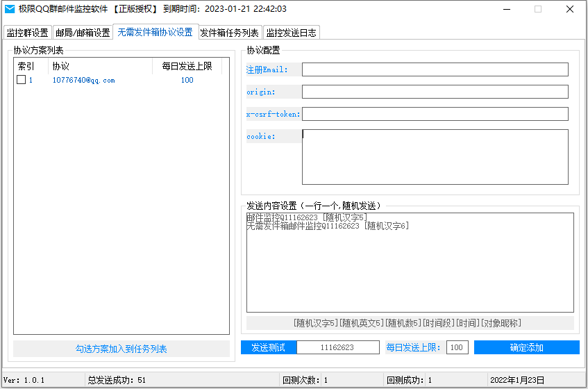Insert the [时间] placeholder tag

pos(468,323)
